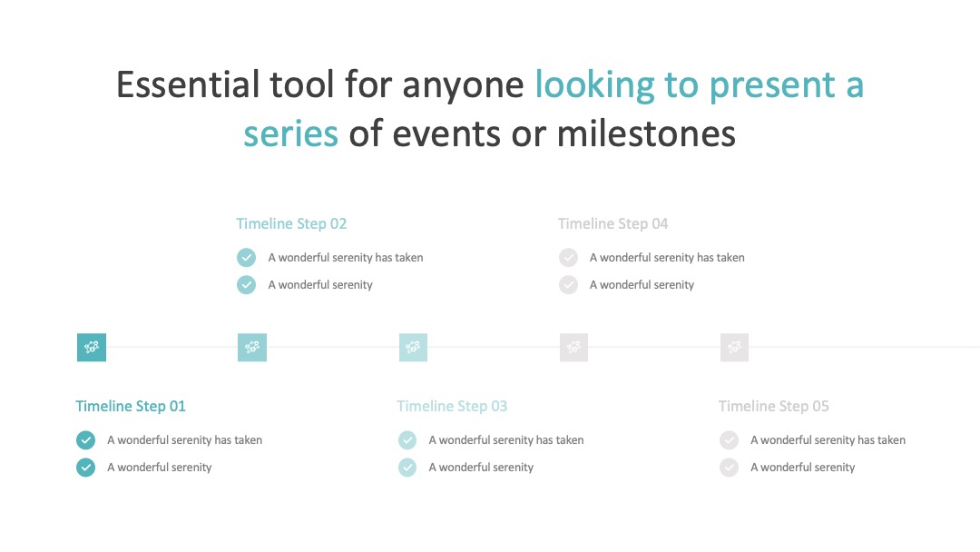
Task: Select the Timeline Step 05 heading
Action: 774,407
